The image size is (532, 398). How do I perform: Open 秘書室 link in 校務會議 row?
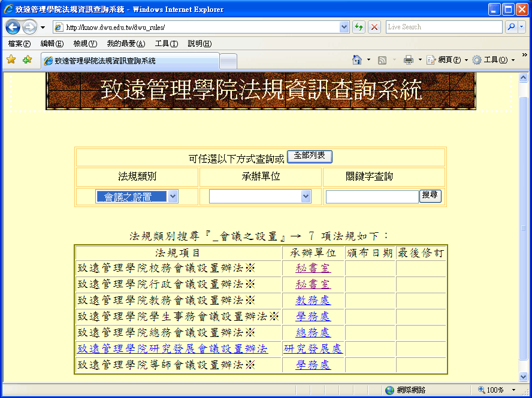pos(313,268)
